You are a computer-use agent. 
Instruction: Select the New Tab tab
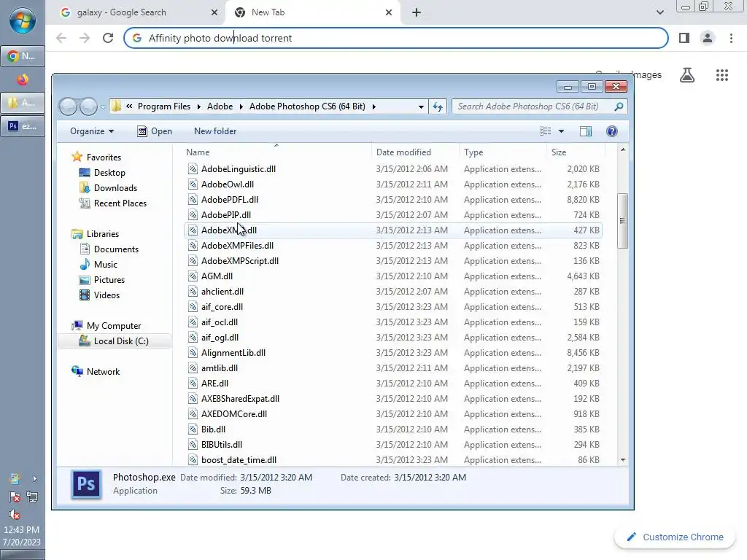click(312, 12)
